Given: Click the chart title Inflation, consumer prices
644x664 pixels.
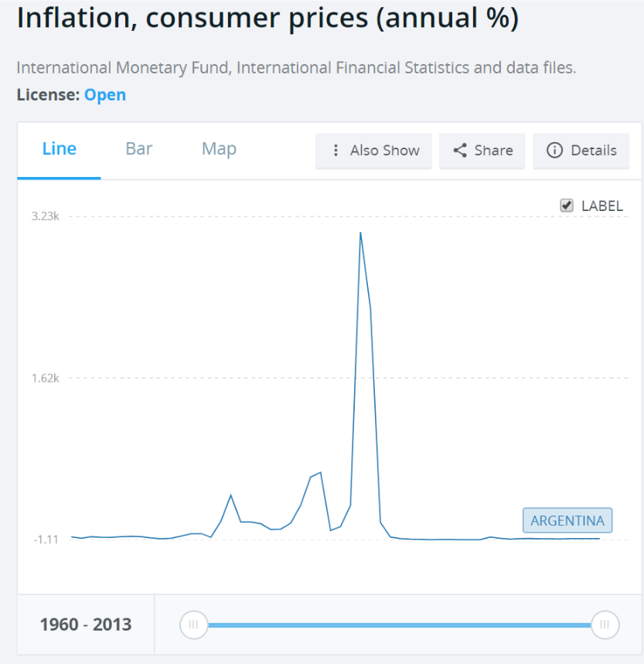Looking at the screenshot, I should click(x=267, y=19).
